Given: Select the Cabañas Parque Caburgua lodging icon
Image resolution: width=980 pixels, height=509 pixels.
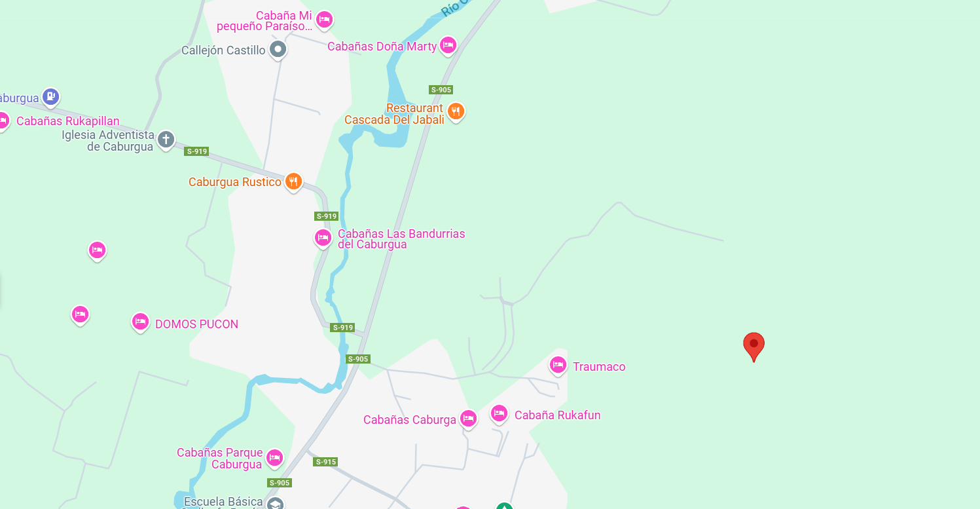Looking at the screenshot, I should coord(274,458).
